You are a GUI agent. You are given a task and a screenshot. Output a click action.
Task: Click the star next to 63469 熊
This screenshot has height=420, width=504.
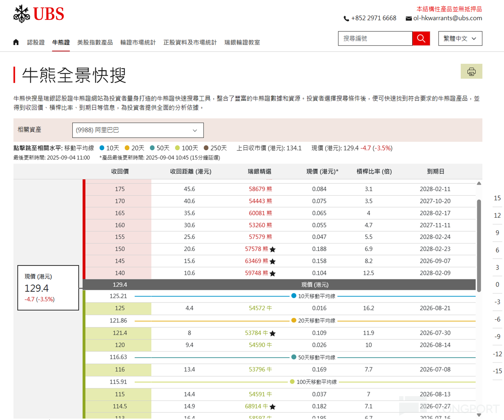272,261
